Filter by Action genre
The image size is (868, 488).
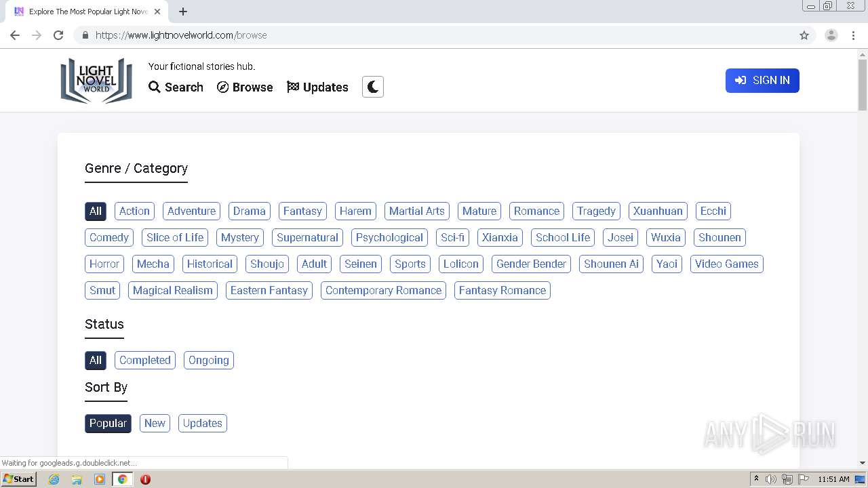[x=134, y=211]
